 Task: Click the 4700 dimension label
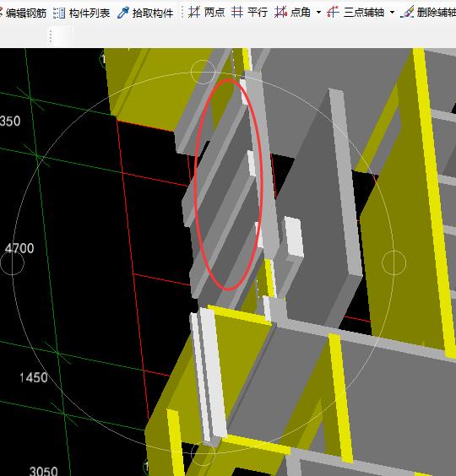point(19,248)
